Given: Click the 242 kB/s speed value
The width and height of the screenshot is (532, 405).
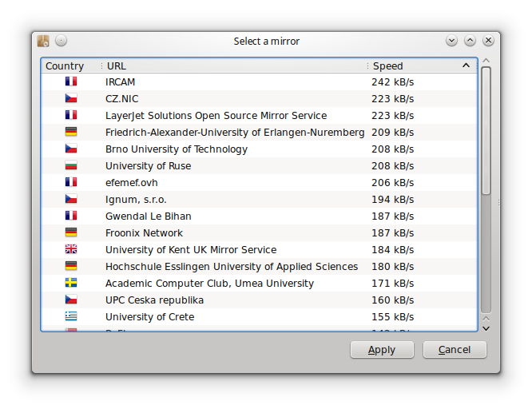Looking at the screenshot, I should pyautogui.click(x=392, y=81).
